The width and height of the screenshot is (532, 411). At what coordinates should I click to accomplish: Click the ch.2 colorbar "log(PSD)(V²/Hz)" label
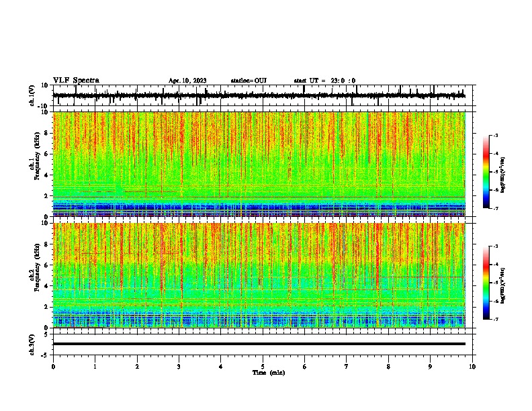coord(502,285)
